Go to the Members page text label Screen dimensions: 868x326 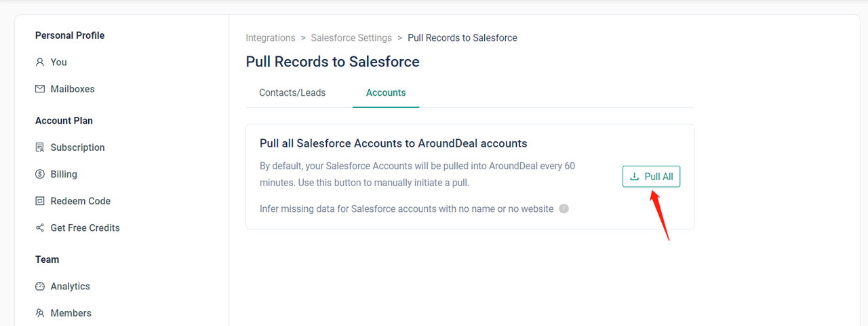pyautogui.click(x=71, y=313)
